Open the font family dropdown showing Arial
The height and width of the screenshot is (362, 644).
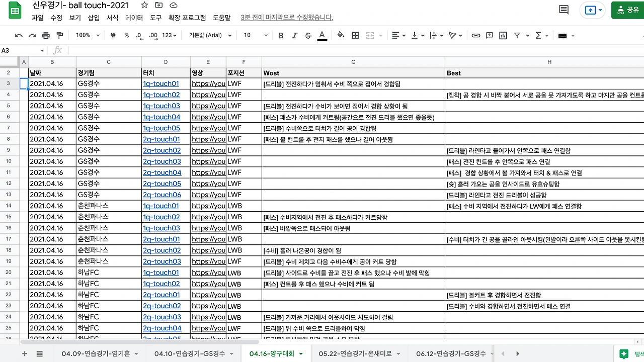click(x=210, y=36)
